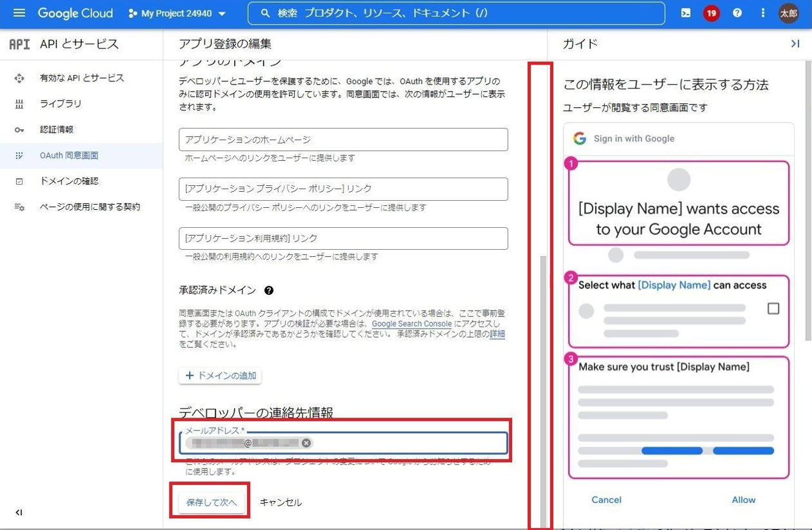Open the main navigation hamburger menu
This screenshot has height=530, width=812.
click(19, 13)
